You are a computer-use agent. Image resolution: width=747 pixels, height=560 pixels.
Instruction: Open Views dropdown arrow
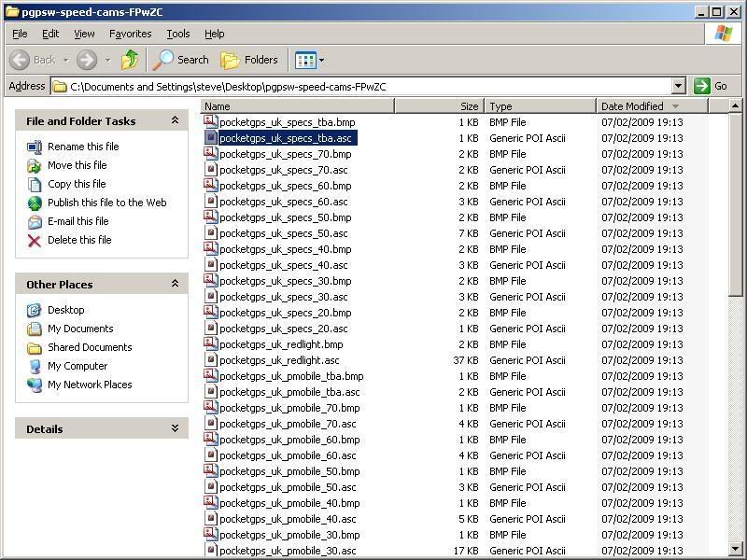[x=321, y=60]
